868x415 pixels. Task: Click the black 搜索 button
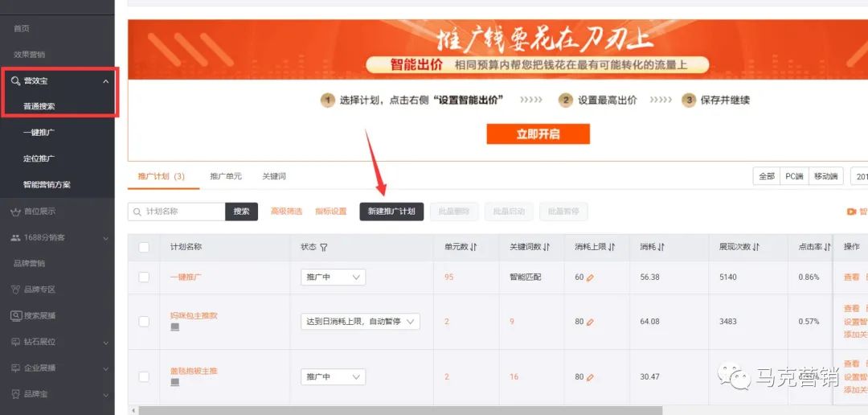(x=241, y=212)
